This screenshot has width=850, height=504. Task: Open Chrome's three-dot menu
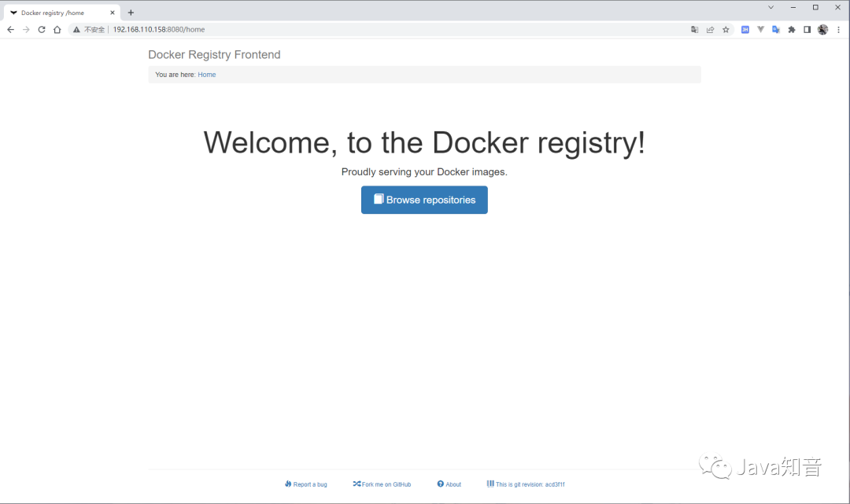click(x=839, y=29)
